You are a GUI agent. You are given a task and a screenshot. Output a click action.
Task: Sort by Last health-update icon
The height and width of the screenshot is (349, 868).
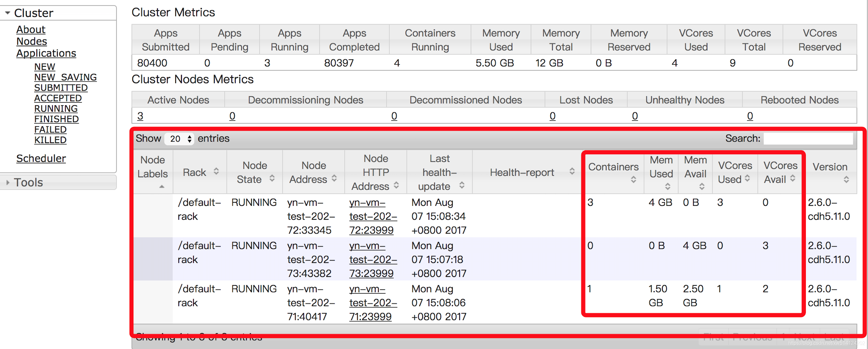(x=462, y=185)
